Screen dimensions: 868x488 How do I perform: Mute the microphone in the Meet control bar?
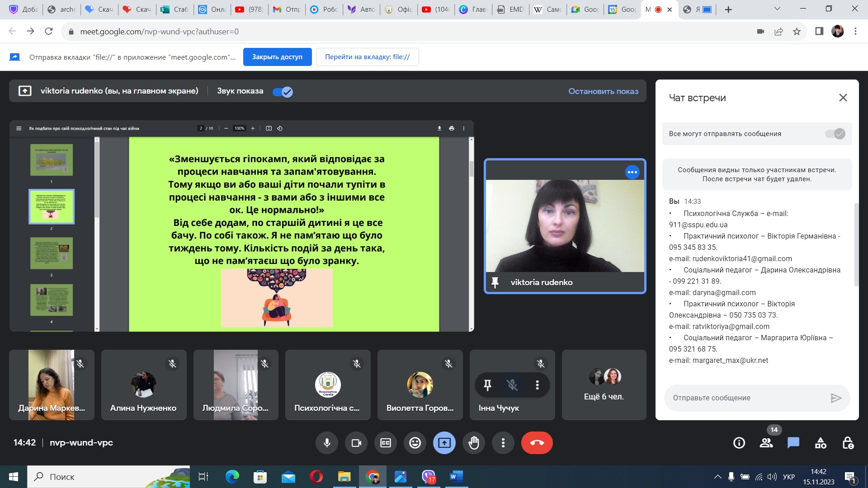click(327, 443)
